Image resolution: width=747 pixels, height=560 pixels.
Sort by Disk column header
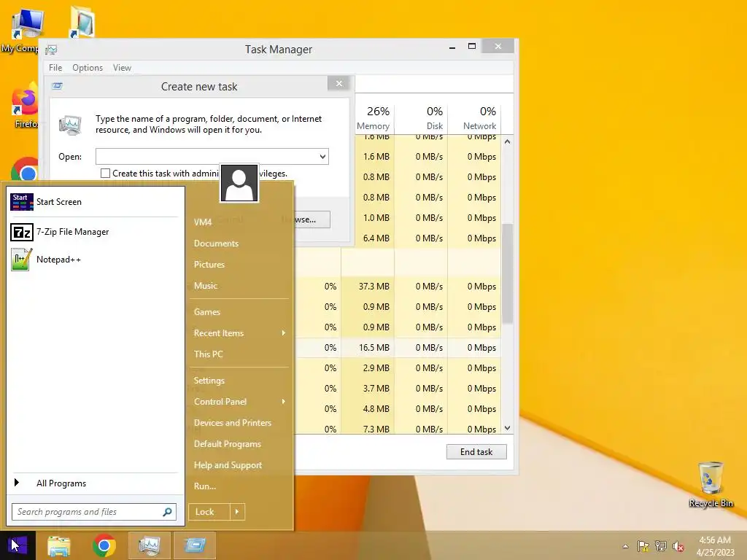421,117
